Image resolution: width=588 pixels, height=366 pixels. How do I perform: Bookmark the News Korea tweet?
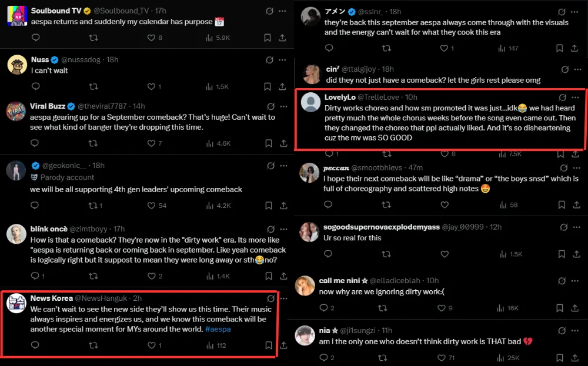[268, 345]
